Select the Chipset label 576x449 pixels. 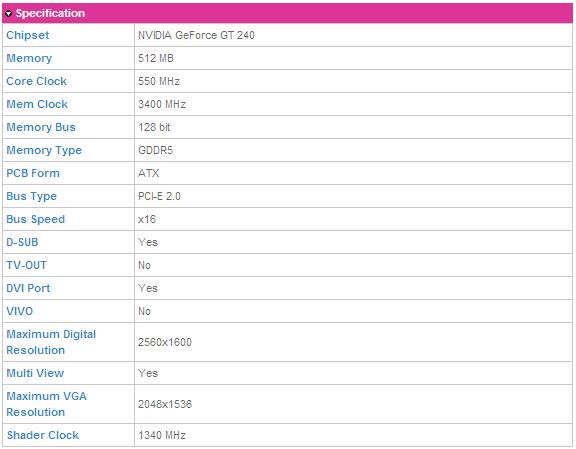[x=28, y=35]
